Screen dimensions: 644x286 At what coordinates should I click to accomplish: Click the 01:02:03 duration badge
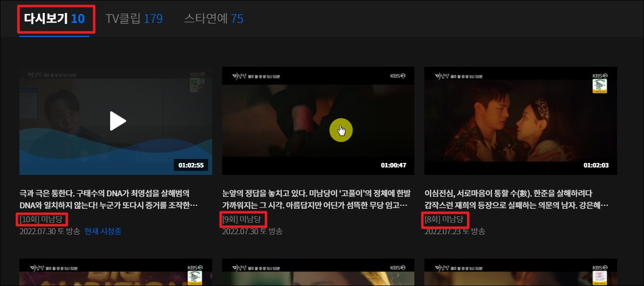[x=596, y=165]
